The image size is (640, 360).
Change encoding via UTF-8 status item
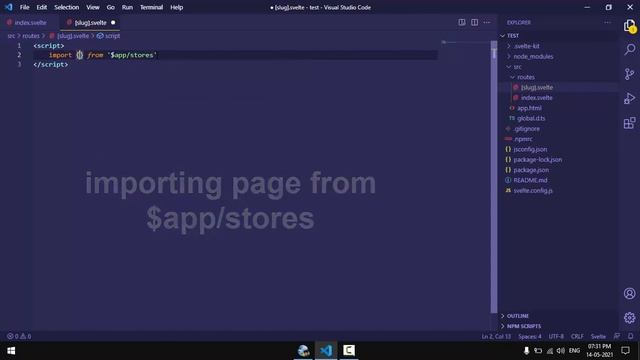click(x=556, y=336)
